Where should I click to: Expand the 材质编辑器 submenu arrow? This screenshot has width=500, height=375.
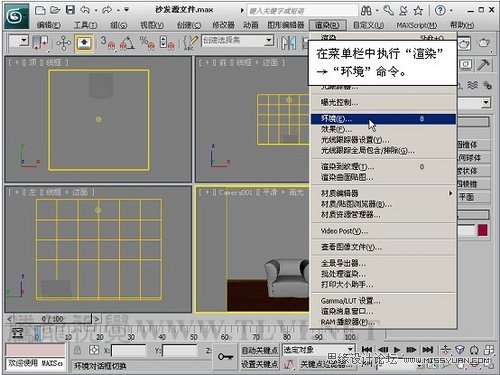450,193
